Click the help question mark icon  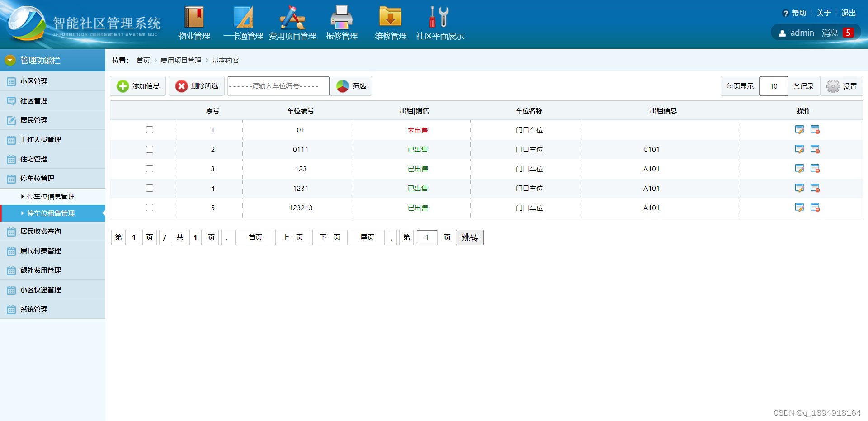pos(785,14)
